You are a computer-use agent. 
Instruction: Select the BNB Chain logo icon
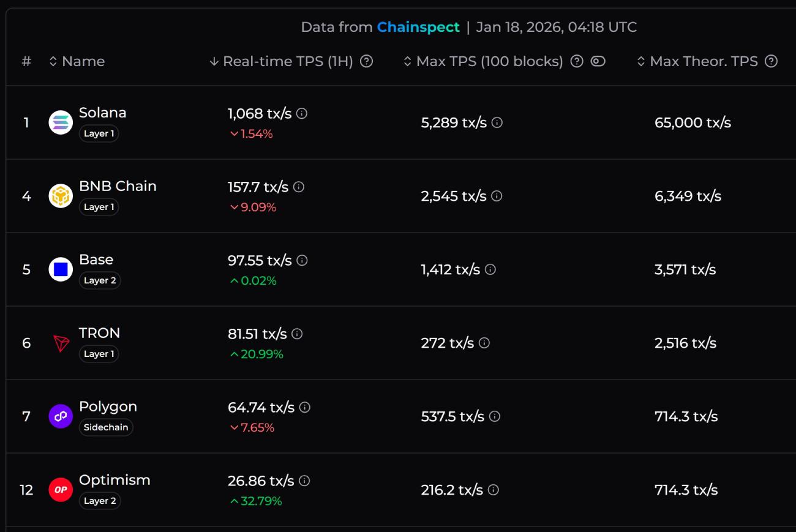tap(60, 195)
